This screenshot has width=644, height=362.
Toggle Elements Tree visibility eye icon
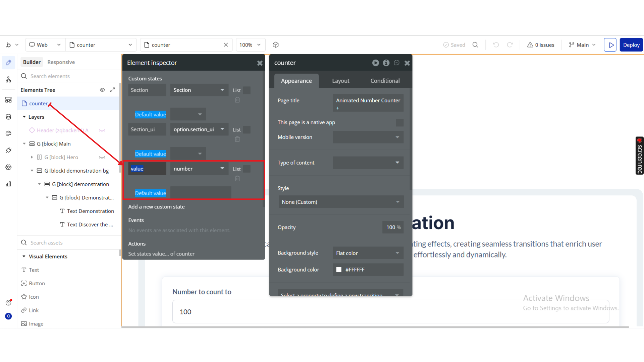(102, 90)
